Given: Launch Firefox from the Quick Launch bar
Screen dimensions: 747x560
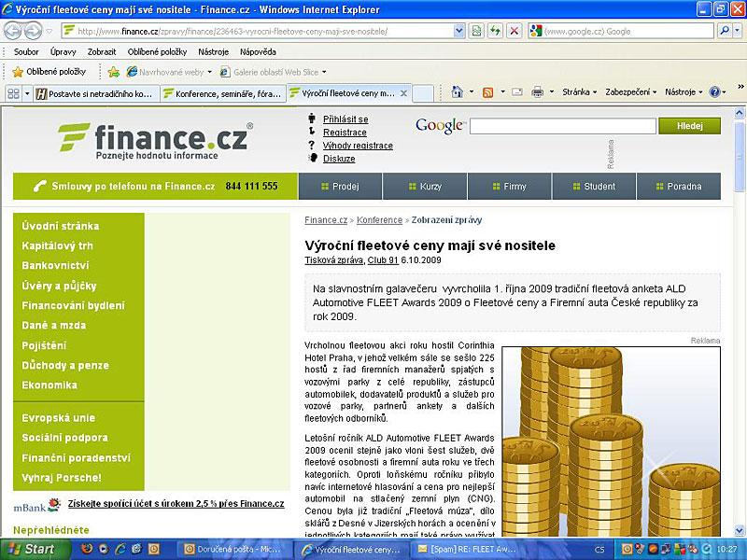Looking at the screenshot, I should coord(87,549).
